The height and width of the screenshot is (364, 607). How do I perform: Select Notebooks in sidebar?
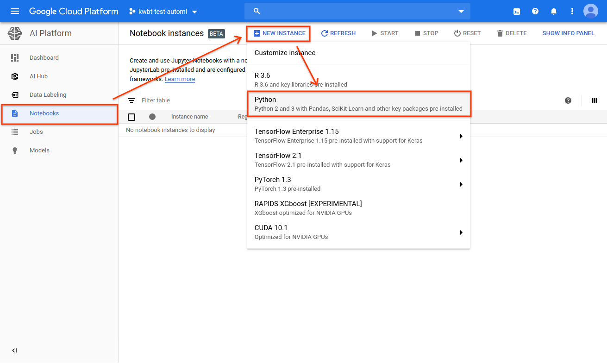(x=59, y=113)
